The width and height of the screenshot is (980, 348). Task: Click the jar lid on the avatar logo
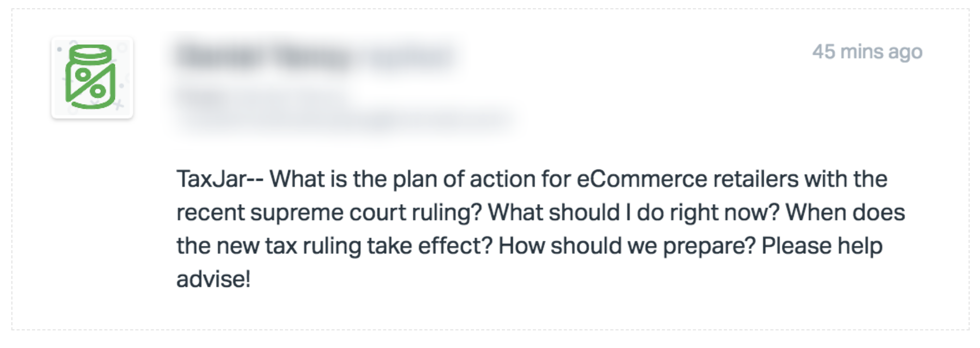91,53
